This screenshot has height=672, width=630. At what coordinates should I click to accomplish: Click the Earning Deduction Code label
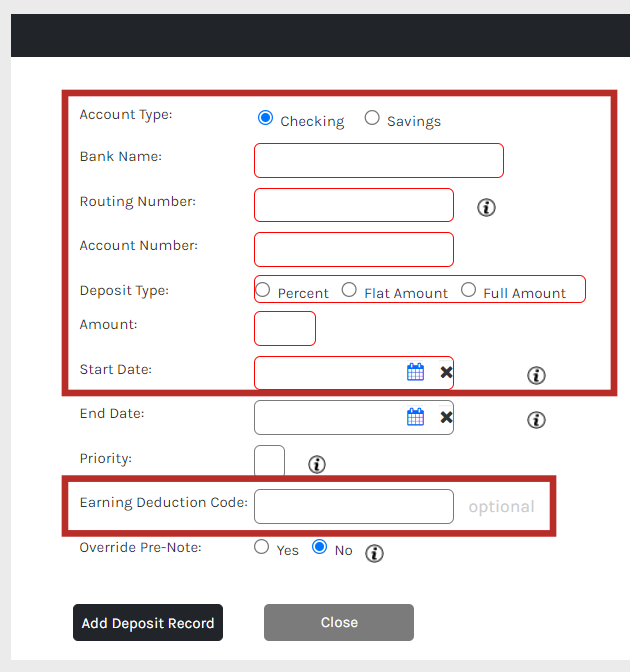(x=164, y=502)
